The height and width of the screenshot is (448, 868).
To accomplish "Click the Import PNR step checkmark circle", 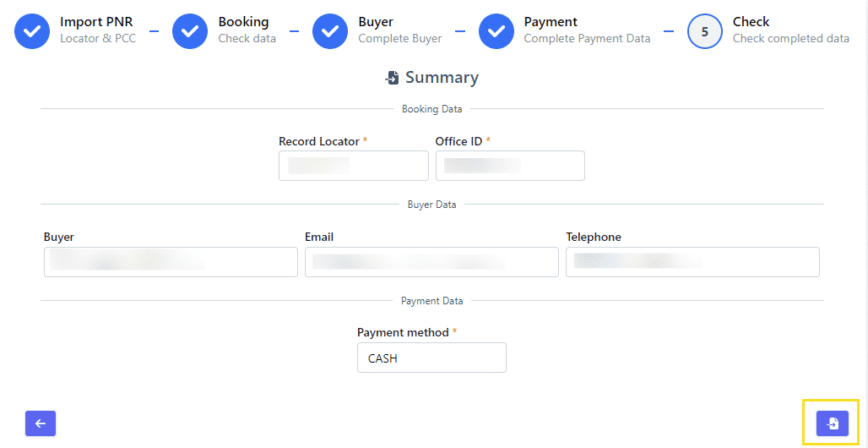I will 32,31.
